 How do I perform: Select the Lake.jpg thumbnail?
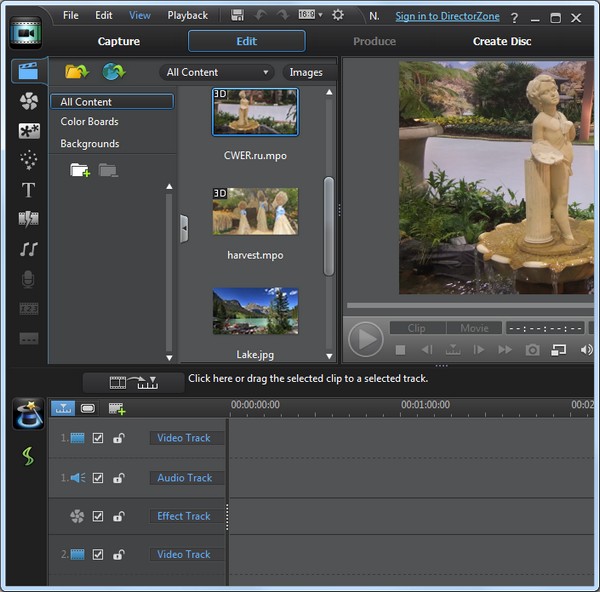tap(255, 311)
